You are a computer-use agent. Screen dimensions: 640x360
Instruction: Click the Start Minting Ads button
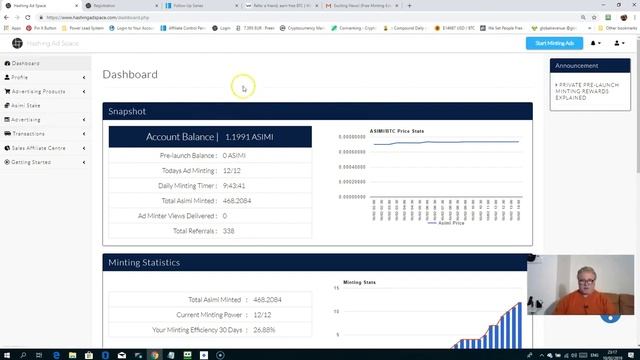[x=554, y=43]
